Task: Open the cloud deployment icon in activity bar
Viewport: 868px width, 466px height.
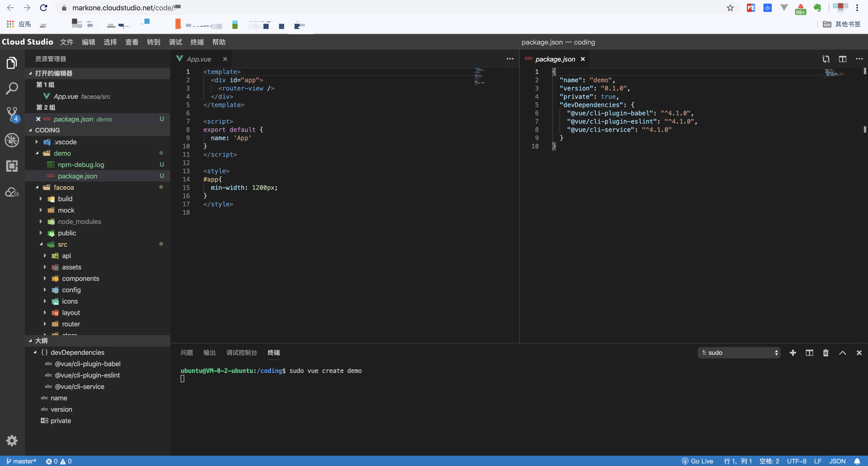Action: (12, 192)
